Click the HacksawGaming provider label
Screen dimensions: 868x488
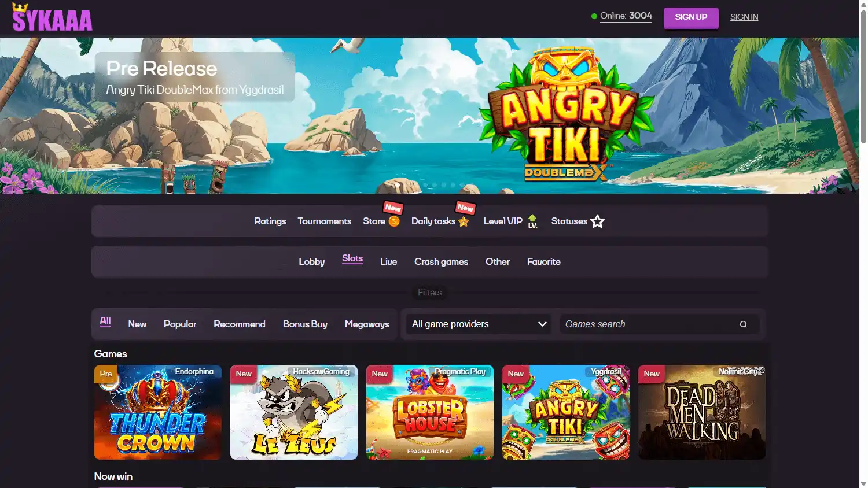321,372
